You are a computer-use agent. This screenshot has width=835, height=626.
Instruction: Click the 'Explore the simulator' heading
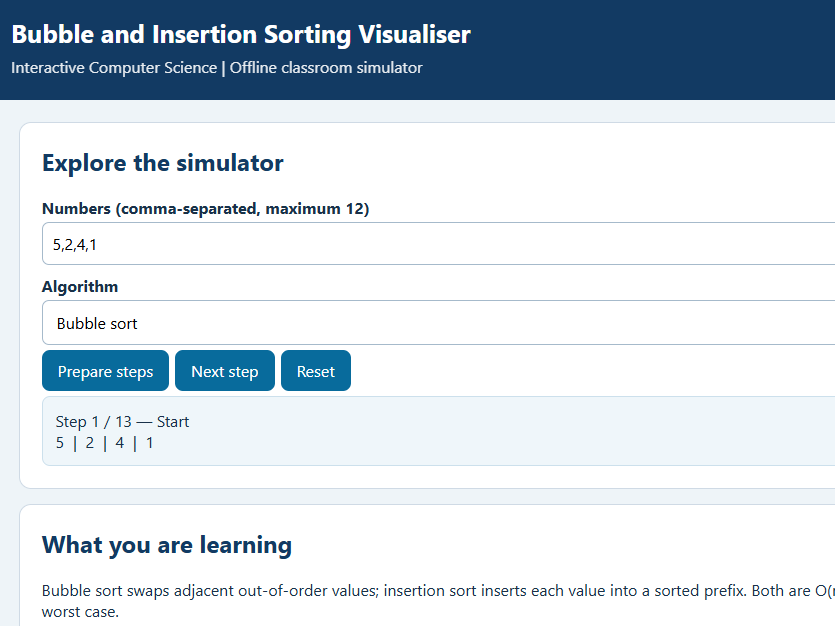162,163
